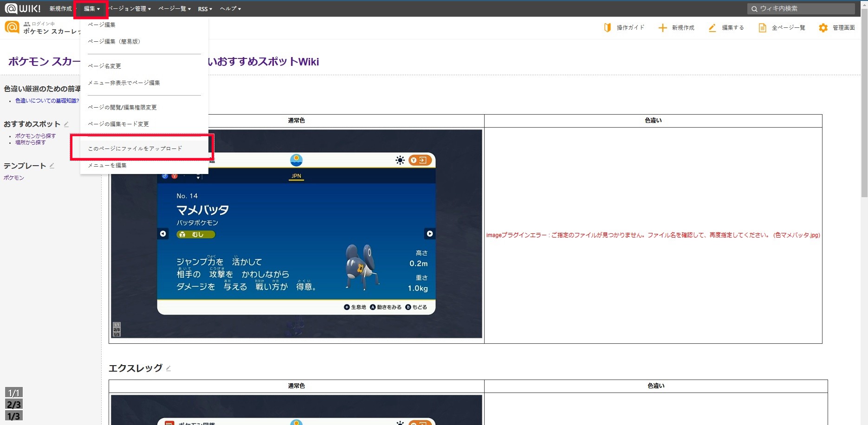Viewport: 868px width, 425px height.
Task: Open the 管理画面 link
Action: pos(844,28)
